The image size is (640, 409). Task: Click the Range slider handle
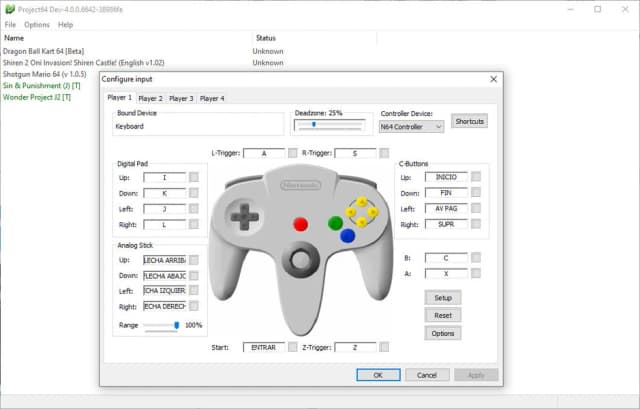(176, 325)
